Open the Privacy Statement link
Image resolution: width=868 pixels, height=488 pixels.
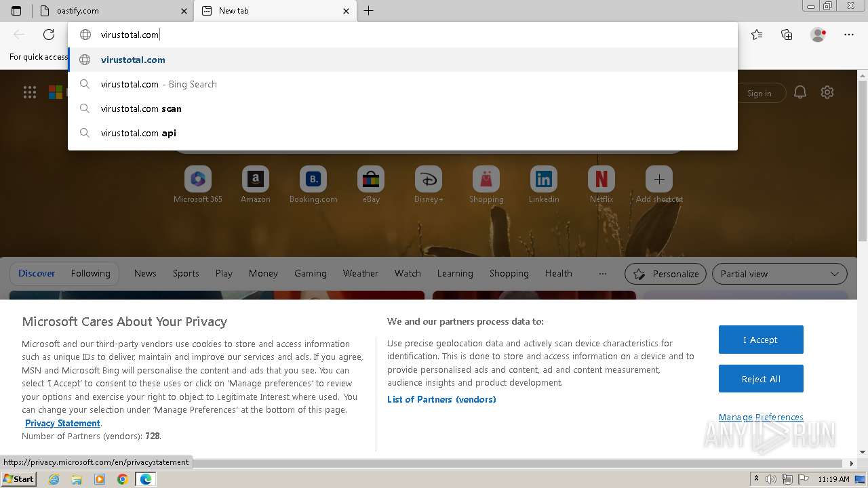coord(62,423)
